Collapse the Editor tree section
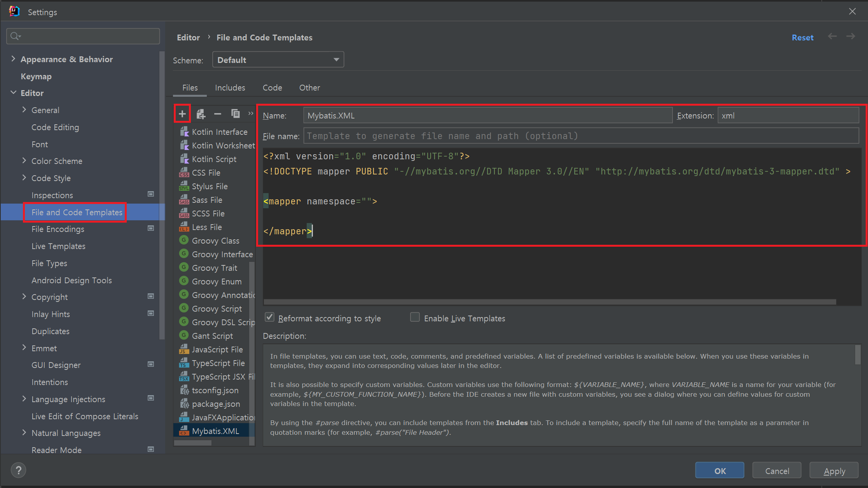Screen dimensions: 868x488 pyautogui.click(x=13, y=92)
